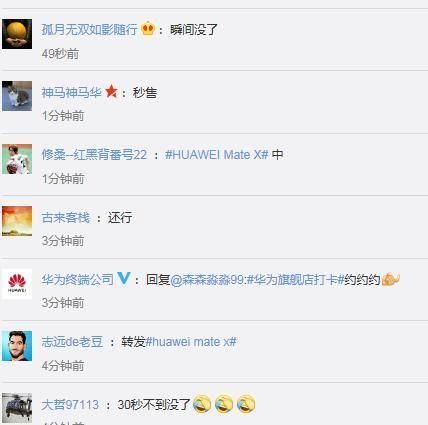The image size is (428, 425).
Task: Open the hashtag #HUAWEI Mate X#
Action: [217, 155]
